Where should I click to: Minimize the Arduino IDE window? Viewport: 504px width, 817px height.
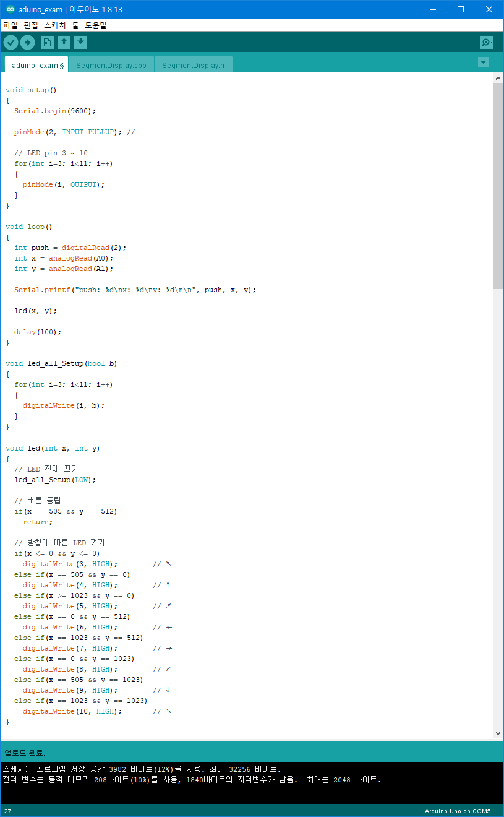(x=432, y=9)
